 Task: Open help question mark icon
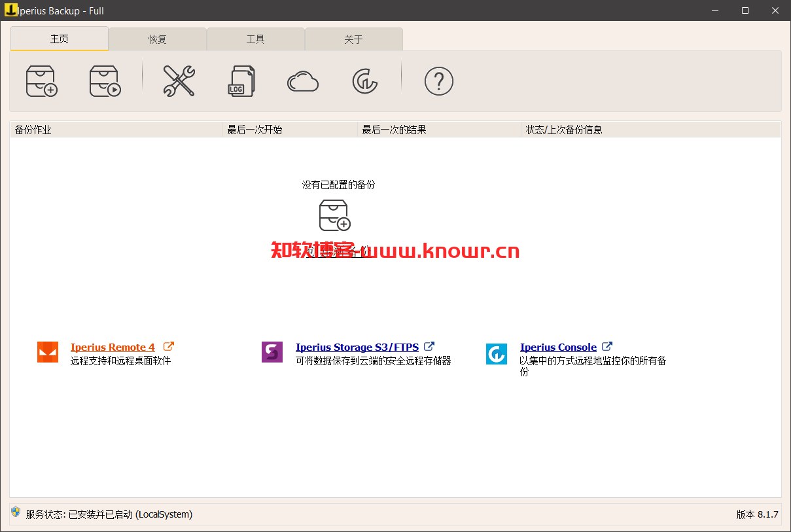click(x=439, y=81)
